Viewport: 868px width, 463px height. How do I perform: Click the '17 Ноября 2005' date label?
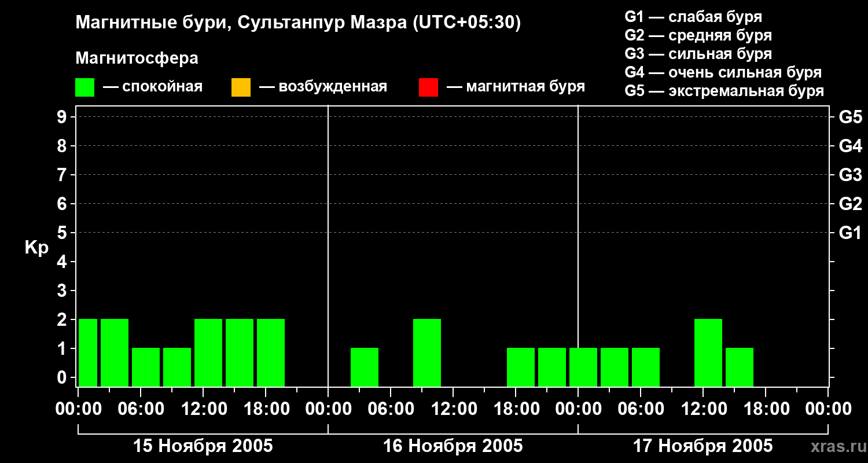pos(703,446)
